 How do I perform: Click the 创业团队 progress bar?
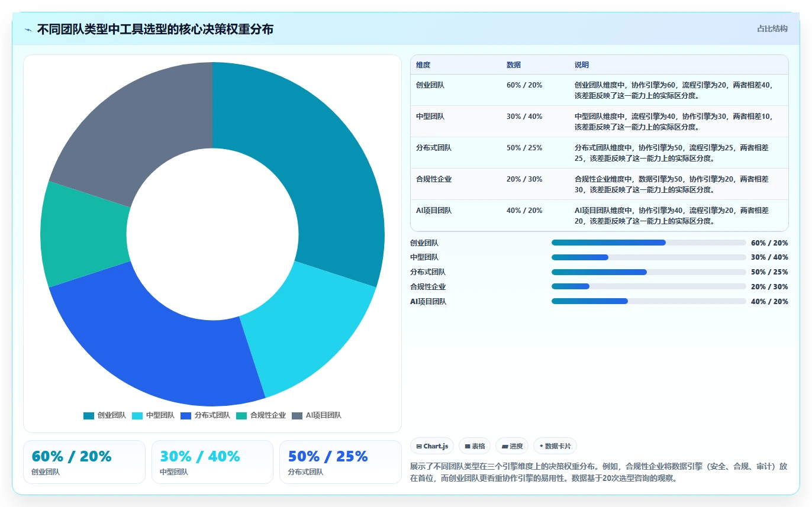[x=649, y=243]
